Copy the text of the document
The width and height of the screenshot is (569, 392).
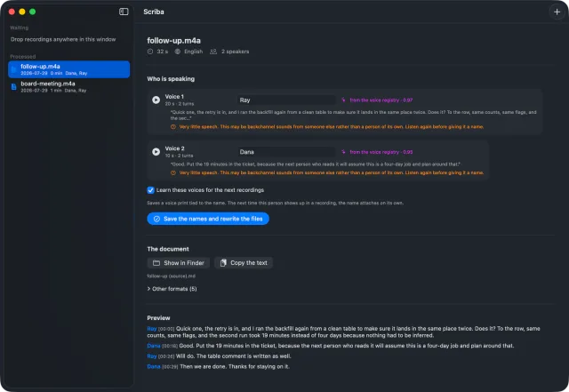(x=244, y=263)
